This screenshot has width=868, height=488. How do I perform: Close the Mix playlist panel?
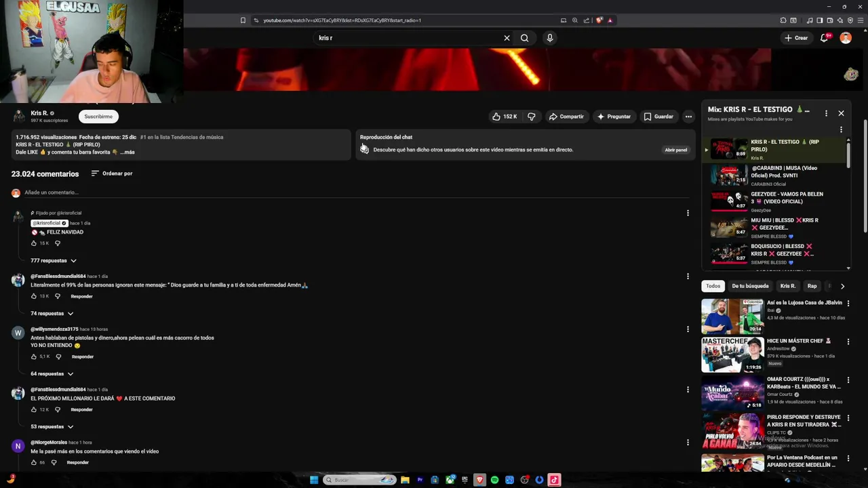pyautogui.click(x=841, y=113)
